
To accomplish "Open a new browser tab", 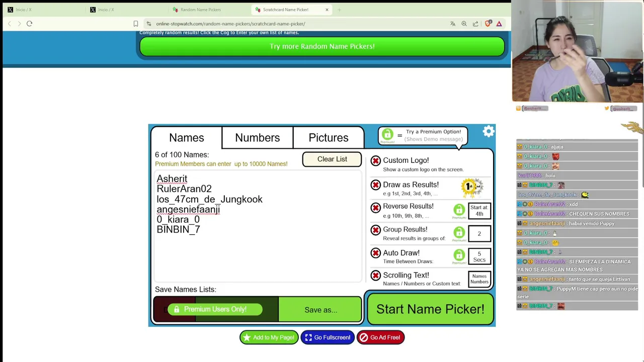I will 339,10.
